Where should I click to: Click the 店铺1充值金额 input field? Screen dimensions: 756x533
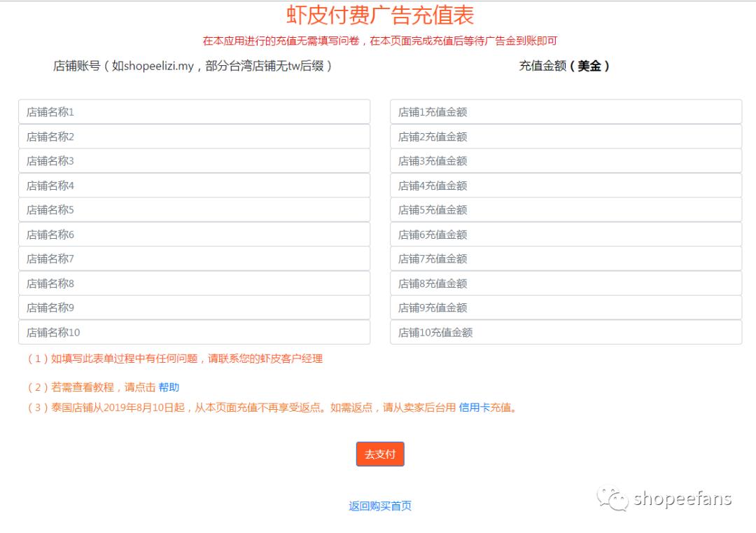[x=566, y=112]
